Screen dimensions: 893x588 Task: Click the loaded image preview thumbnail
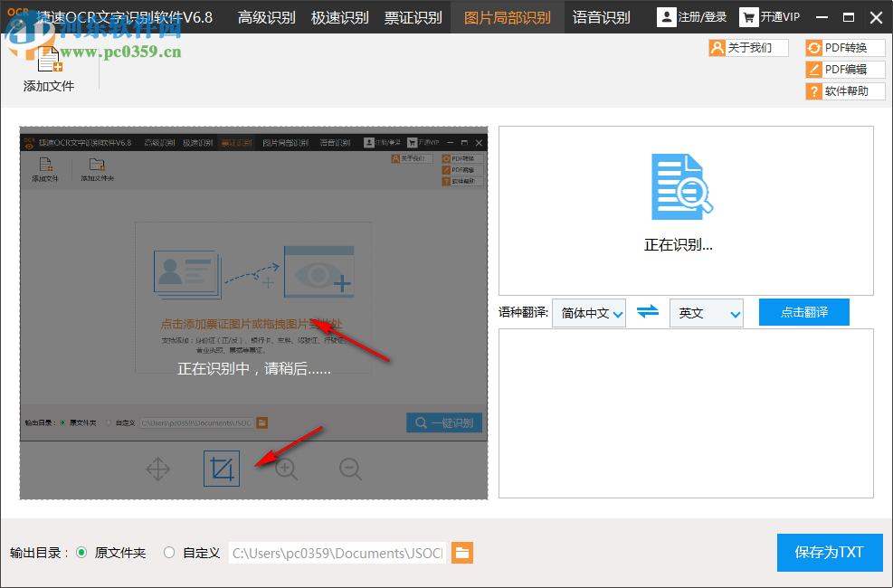[254, 288]
